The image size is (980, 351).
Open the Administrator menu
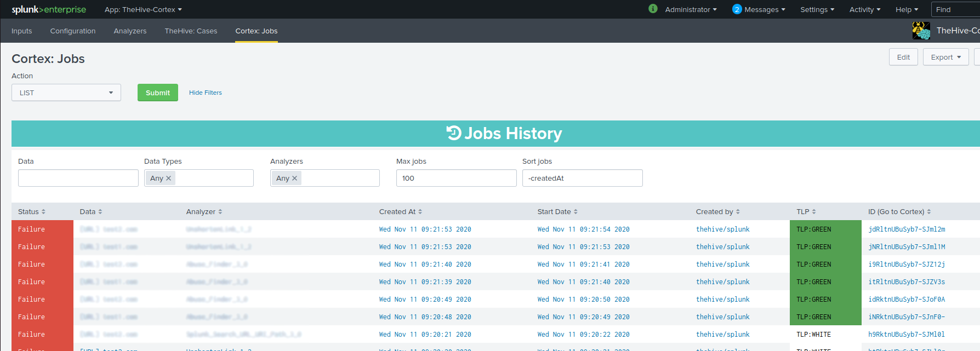click(x=691, y=9)
